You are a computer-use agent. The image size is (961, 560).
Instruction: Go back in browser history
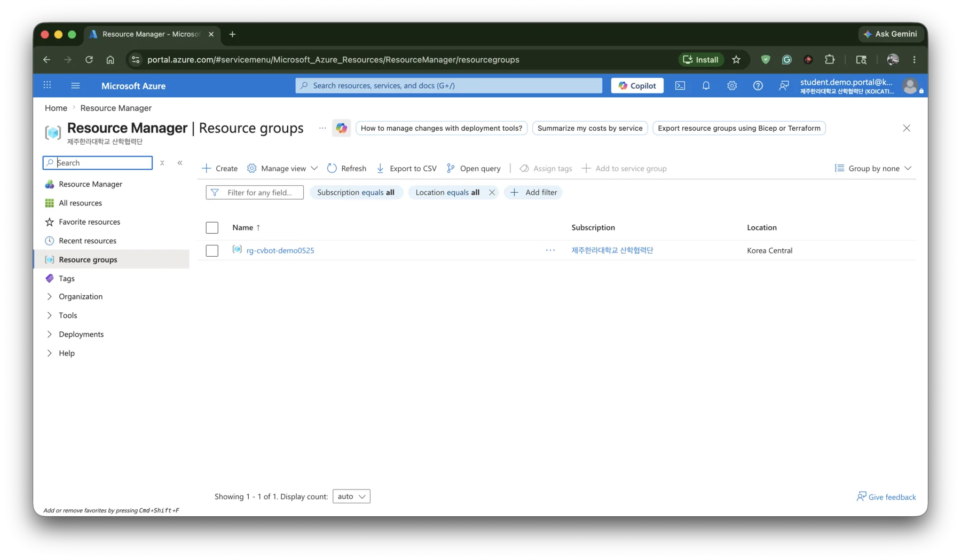pos(47,60)
